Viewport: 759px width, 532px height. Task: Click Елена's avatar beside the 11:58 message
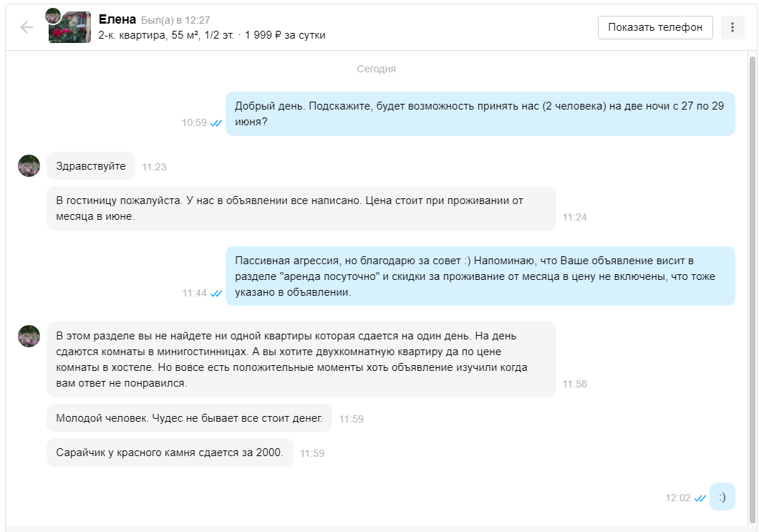click(x=29, y=336)
